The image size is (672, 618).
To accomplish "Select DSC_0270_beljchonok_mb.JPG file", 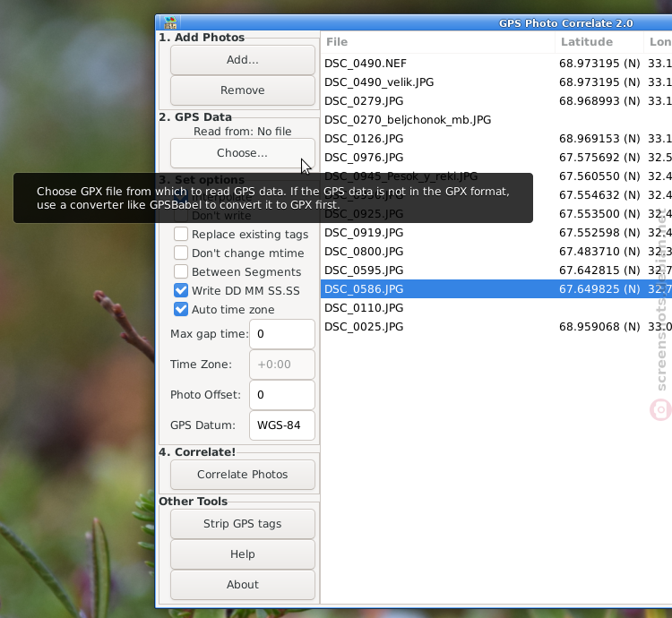I will [408, 120].
